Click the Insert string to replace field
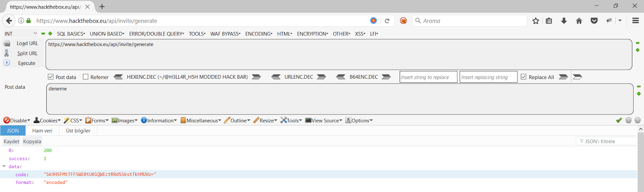644x192 pixels. click(428, 77)
